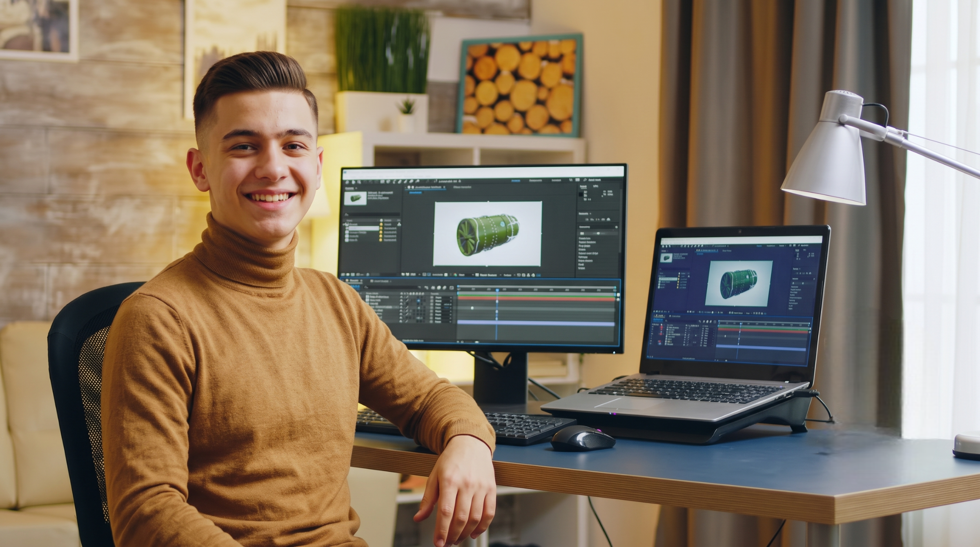
Task: Select the blue highlighted workspace tab on the laptop
Action: pyautogui.click(x=759, y=246)
